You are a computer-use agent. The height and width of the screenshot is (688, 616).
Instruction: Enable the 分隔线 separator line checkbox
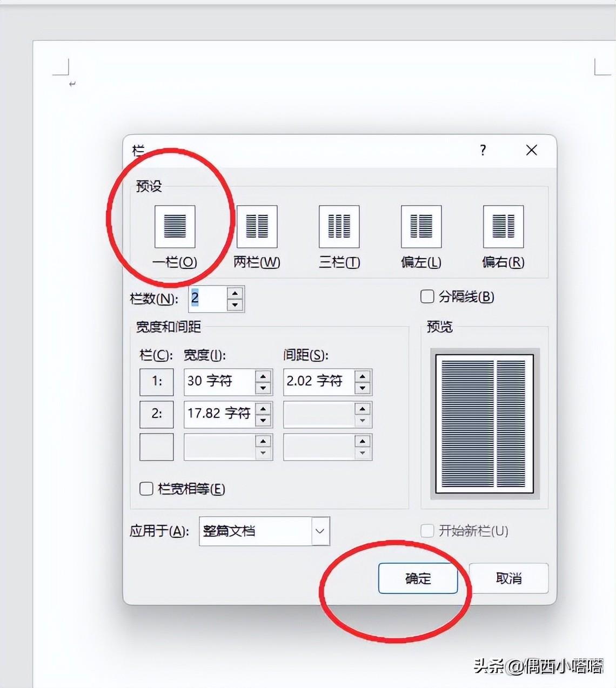(427, 296)
